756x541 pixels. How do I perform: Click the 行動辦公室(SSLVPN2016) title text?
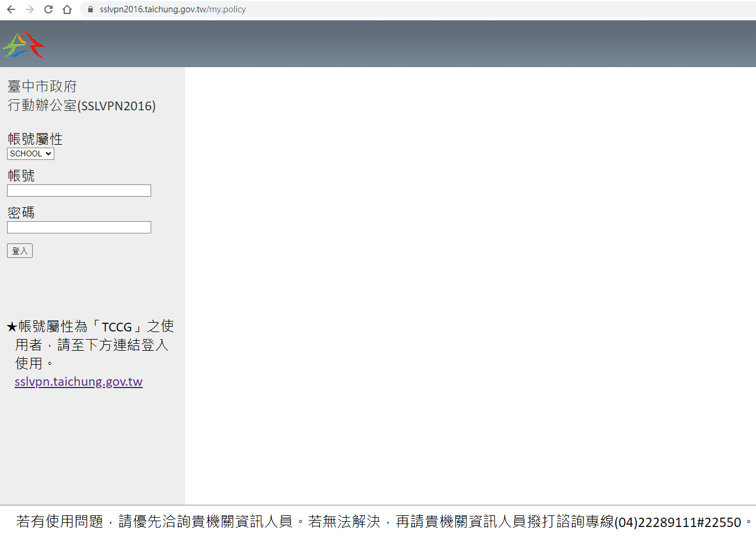82,106
